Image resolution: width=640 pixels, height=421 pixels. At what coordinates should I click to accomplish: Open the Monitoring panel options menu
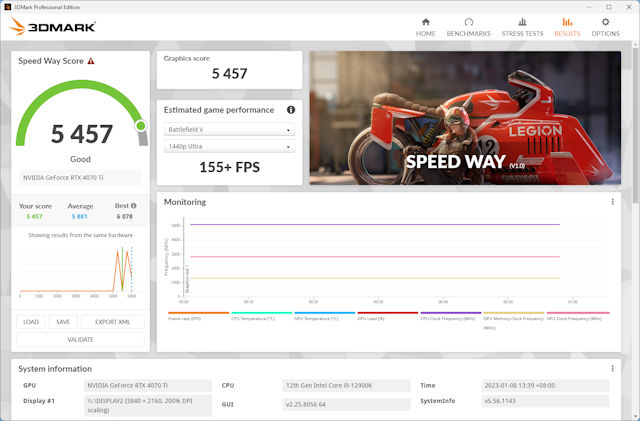click(x=612, y=202)
